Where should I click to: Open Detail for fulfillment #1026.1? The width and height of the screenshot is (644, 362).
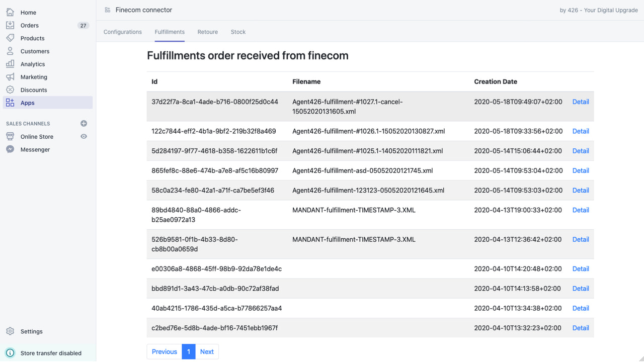581,131
